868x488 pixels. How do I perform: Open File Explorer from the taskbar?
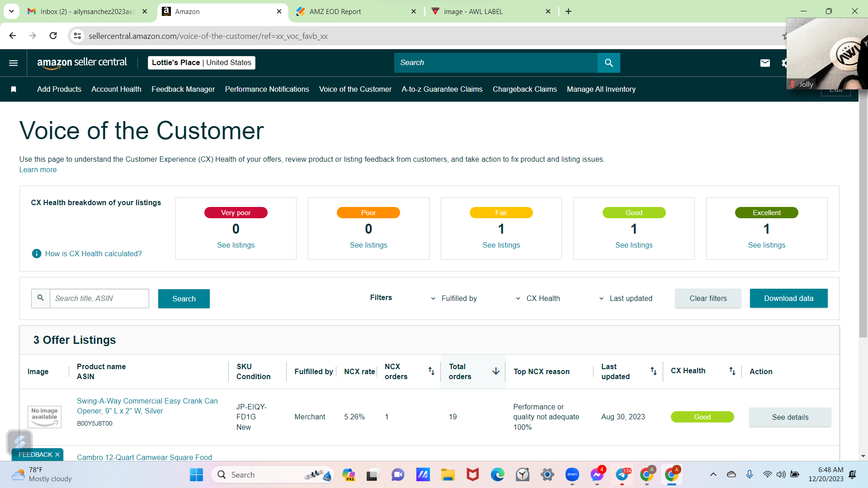click(448, 475)
